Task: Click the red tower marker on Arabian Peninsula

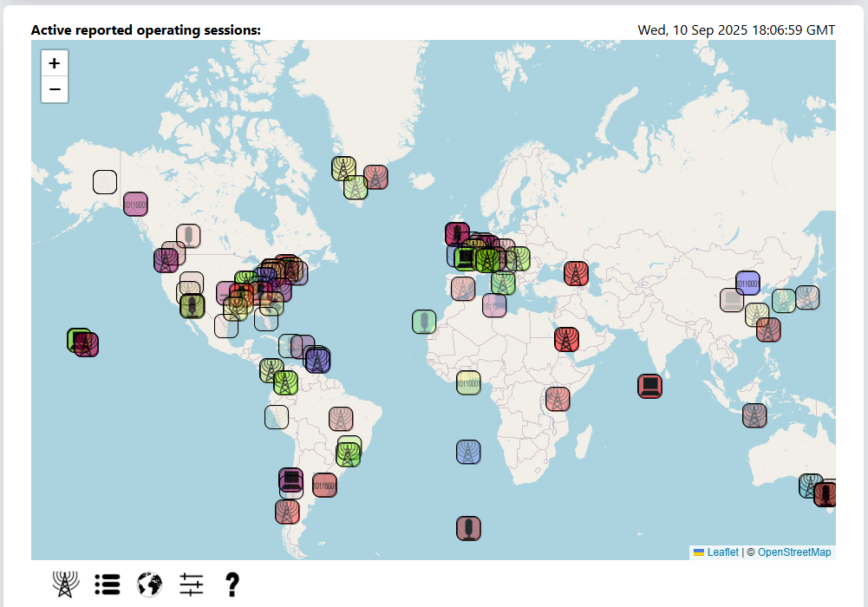Action: coord(567,339)
